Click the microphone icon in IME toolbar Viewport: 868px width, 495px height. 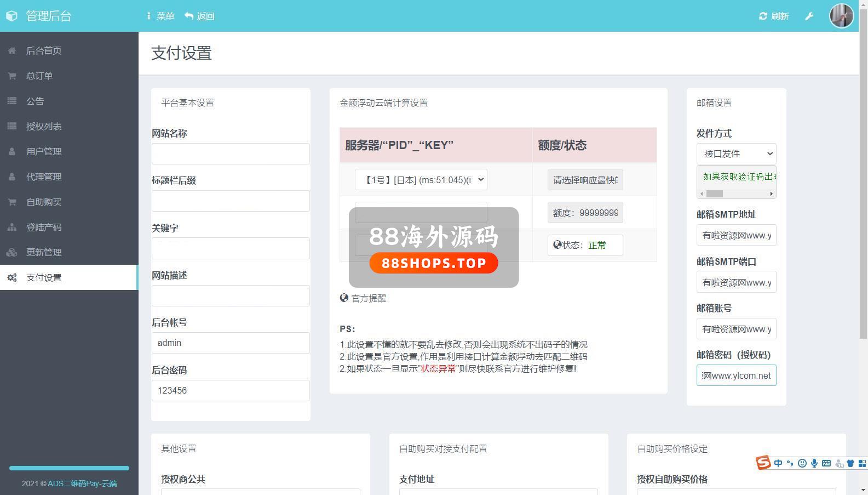(x=814, y=463)
